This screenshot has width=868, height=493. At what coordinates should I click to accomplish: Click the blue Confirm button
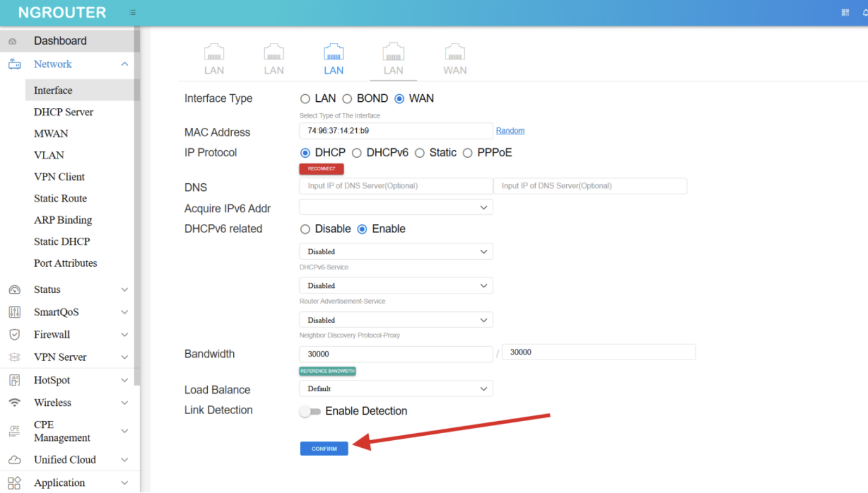tap(324, 449)
